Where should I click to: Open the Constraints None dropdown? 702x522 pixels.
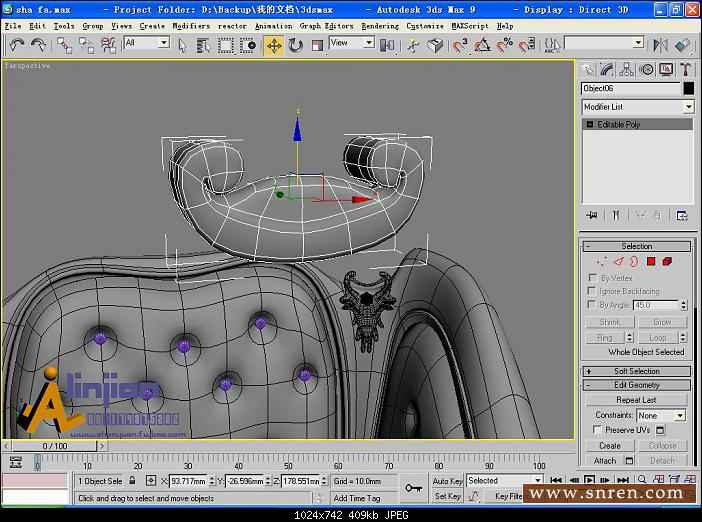tap(661, 415)
